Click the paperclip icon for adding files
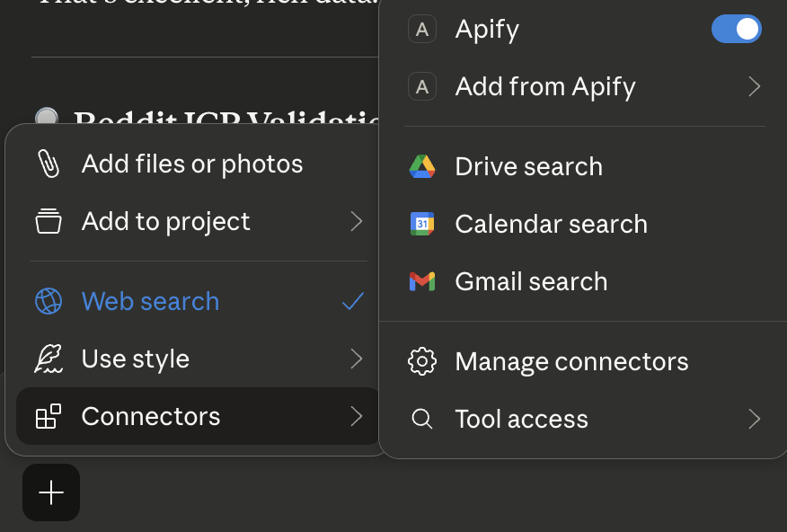Viewport: 787px width, 532px height. click(x=49, y=164)
